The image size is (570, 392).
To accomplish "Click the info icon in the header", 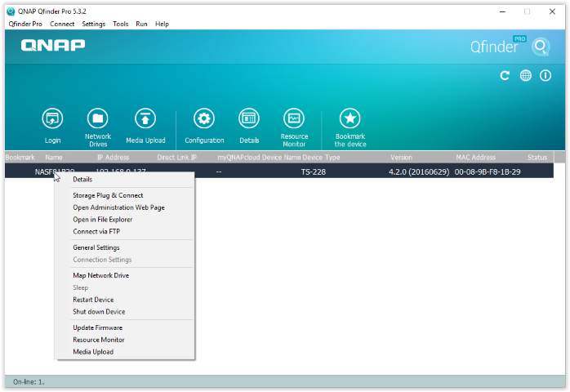I will (545, 75).
